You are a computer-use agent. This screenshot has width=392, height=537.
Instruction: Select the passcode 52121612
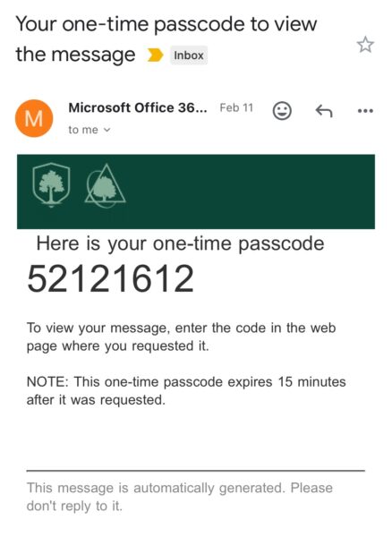pyautogui.click(x=110, y=278)
